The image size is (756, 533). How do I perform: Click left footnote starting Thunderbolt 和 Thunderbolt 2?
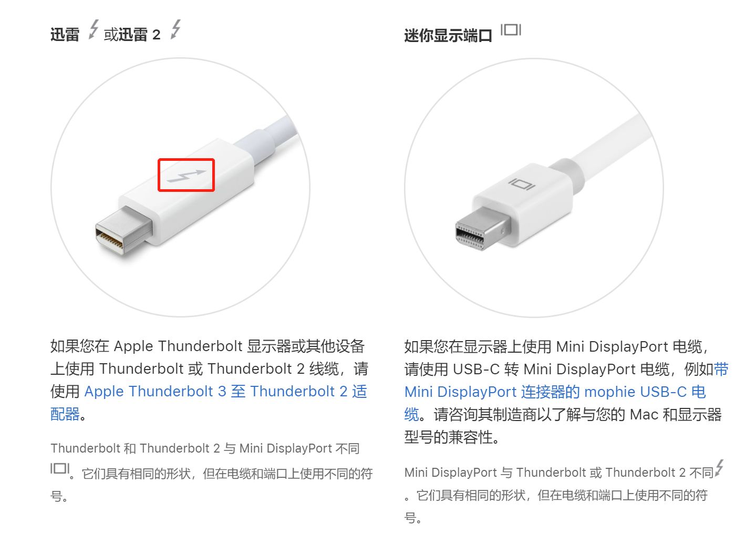212,472
